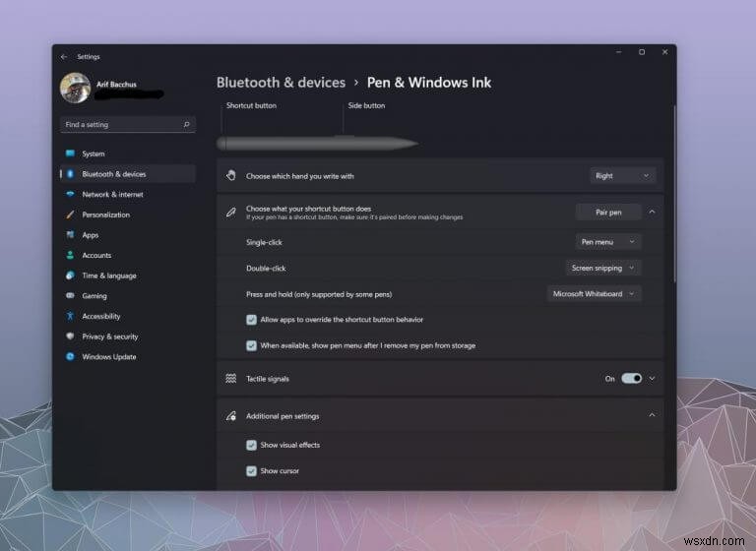Click the Tactile signals row label
The height and width of the screenshot is (551, 756).
pos(268,379)
